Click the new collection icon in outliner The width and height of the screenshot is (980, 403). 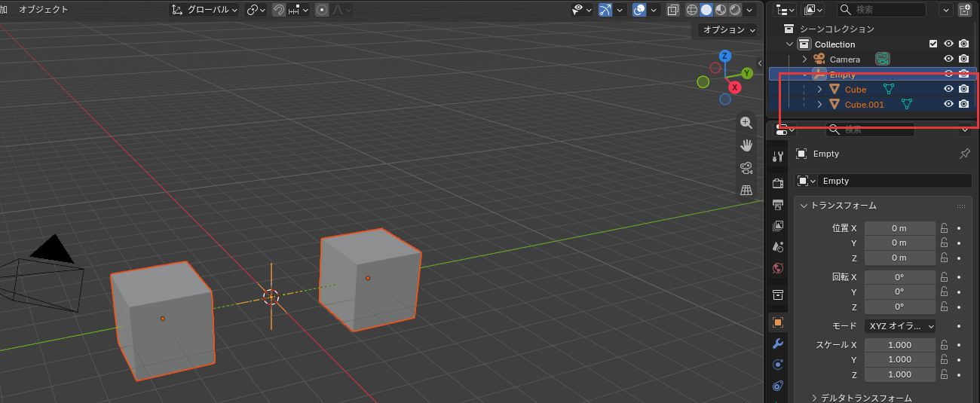[965, 10]
